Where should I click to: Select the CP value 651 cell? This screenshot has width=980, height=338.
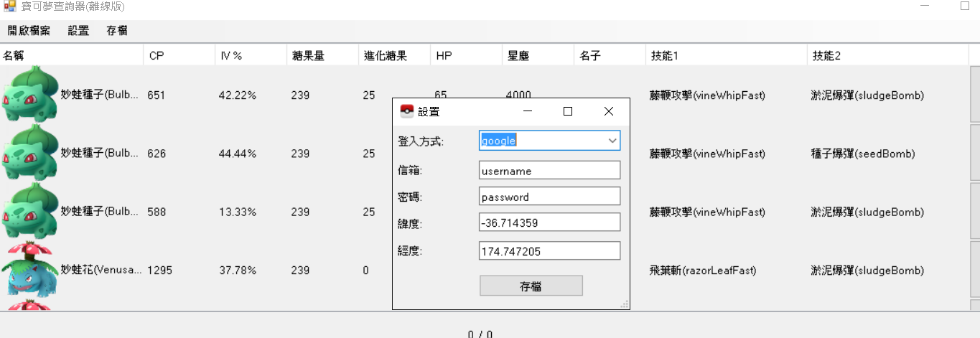pos(156,95)
